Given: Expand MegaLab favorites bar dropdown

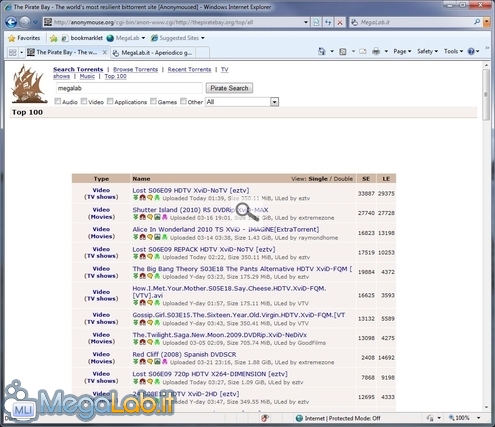Looking at the screenshot, I should pos(143,38).
